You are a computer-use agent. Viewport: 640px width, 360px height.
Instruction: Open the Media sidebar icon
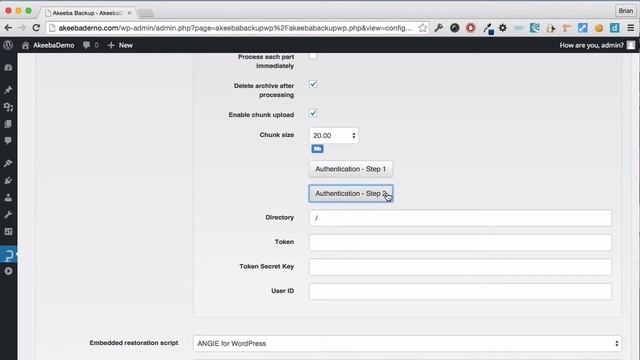[x=8, y=107]
